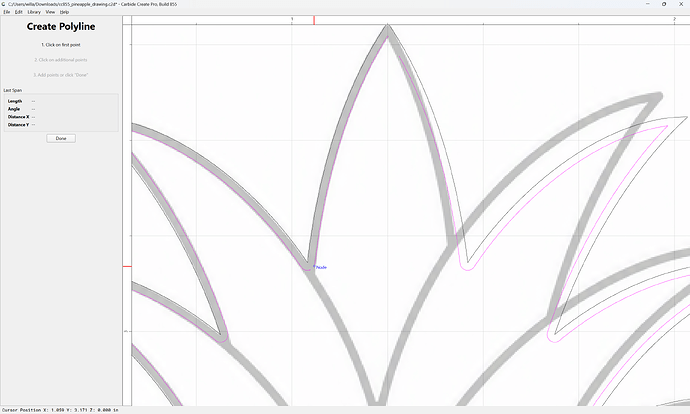
Task: Open the View menu
Action: 50,12
